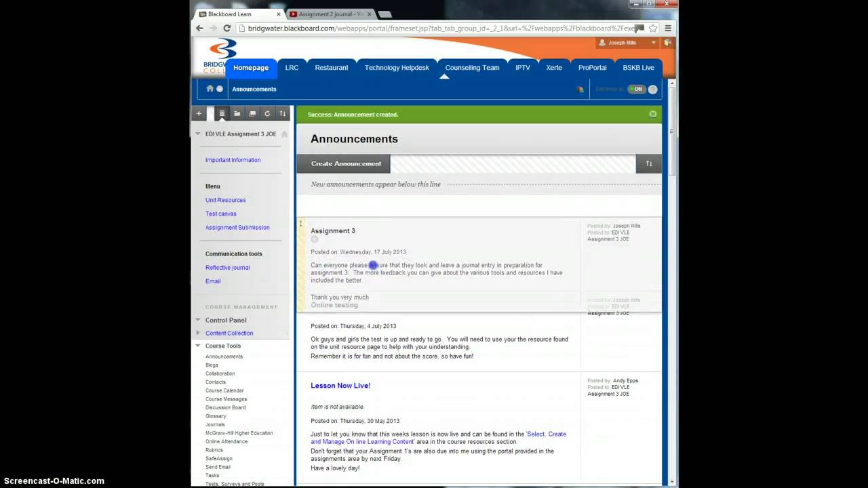This screenshot has width=868, height=488.
Task: Click the reorder icon right of Create Announcement
Action: [x=649, y=163]
